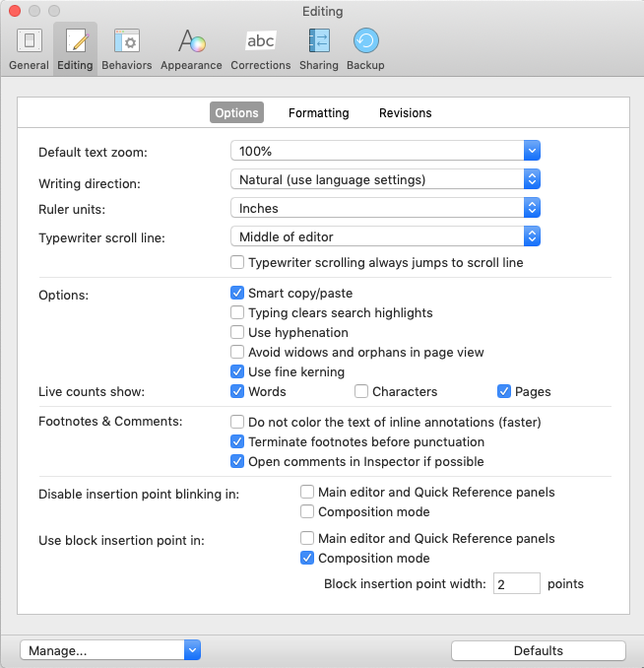Enable typewriter scrolling always jumps checkbox
The height and width of the screenshot is (668, 644).
237,262
